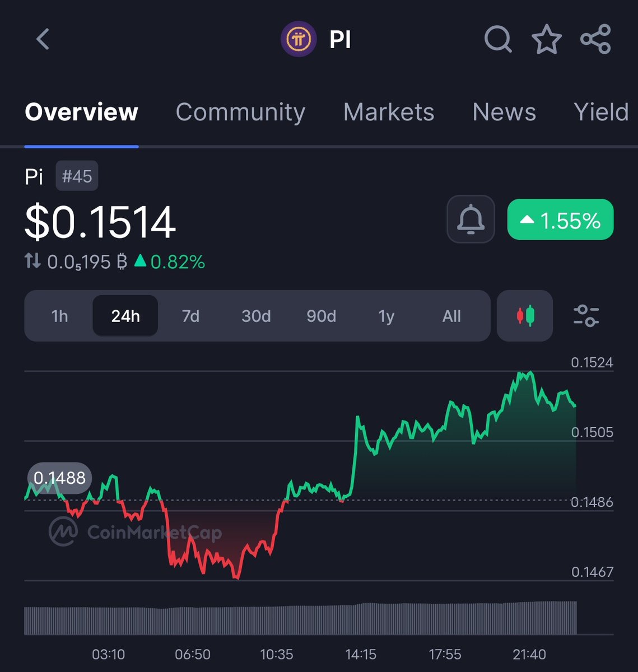Open the Yield tab
Screen dimensions: 638x672
[602, 112]
